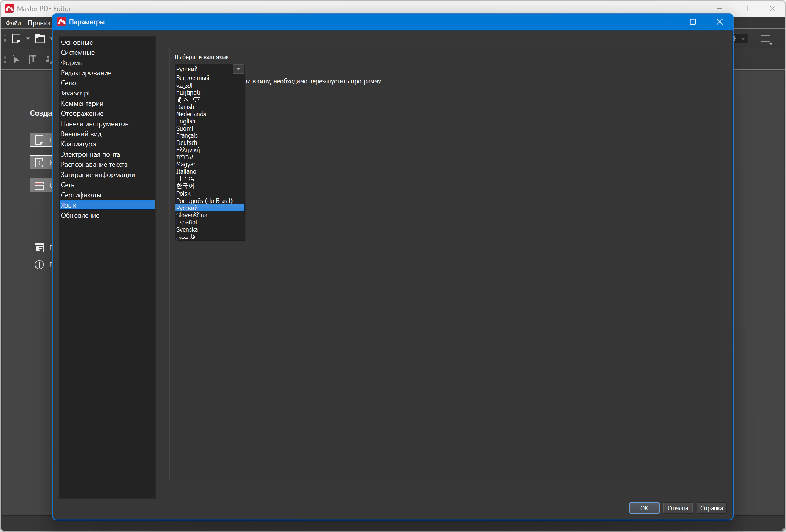
Task: Open the Файл menu
Action: (x=13, y=23)
